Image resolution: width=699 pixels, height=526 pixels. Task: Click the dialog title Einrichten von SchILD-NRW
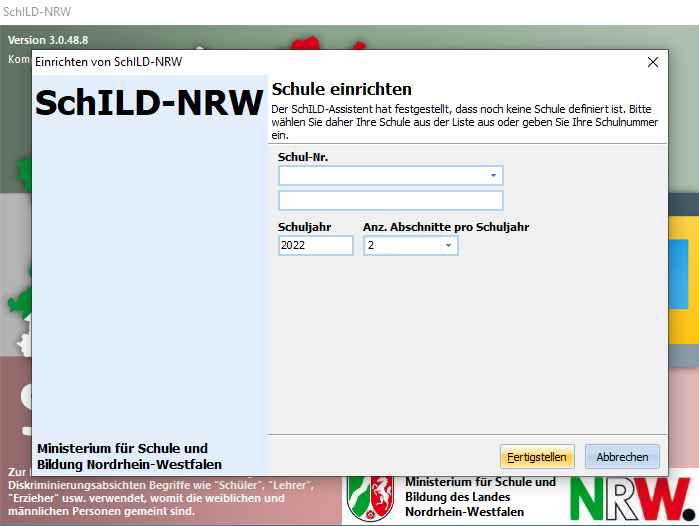(x=109, y=62)
